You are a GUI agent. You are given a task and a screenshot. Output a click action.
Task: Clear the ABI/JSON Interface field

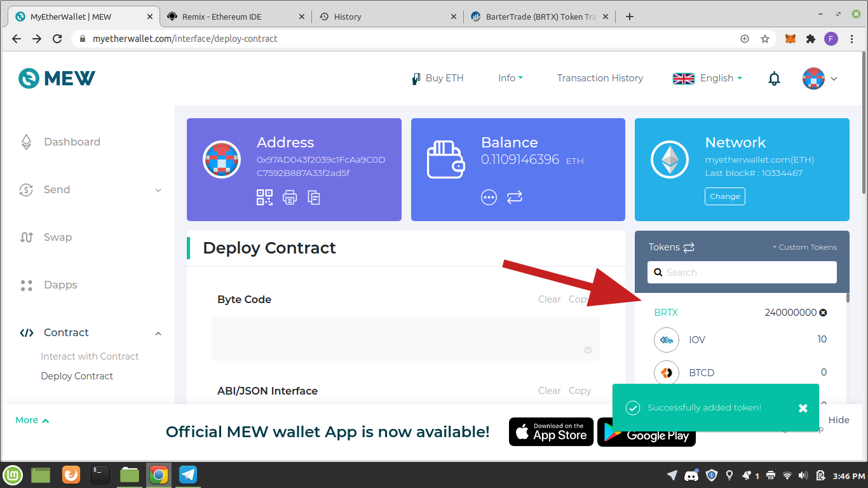[549, 391]
